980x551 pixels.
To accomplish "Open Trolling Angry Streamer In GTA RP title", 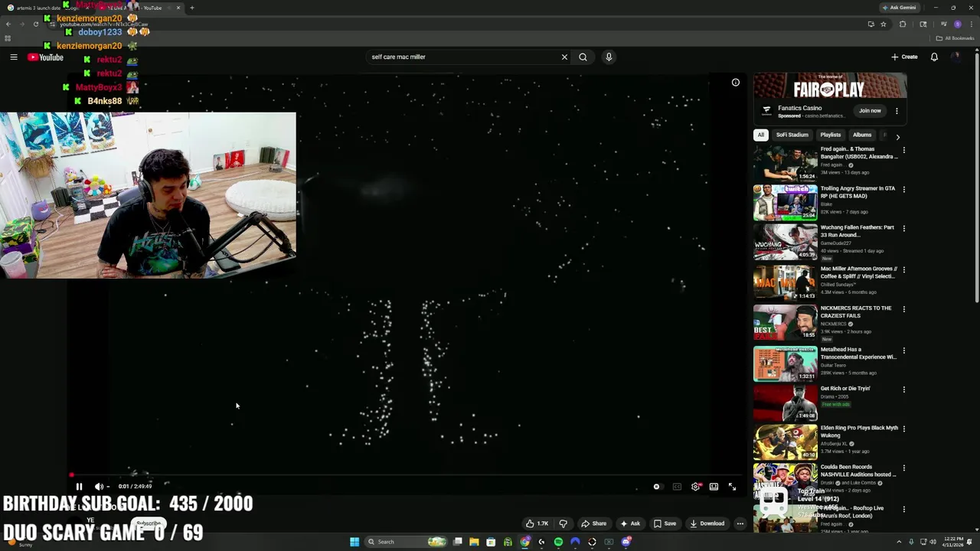I will click(857, 192).
